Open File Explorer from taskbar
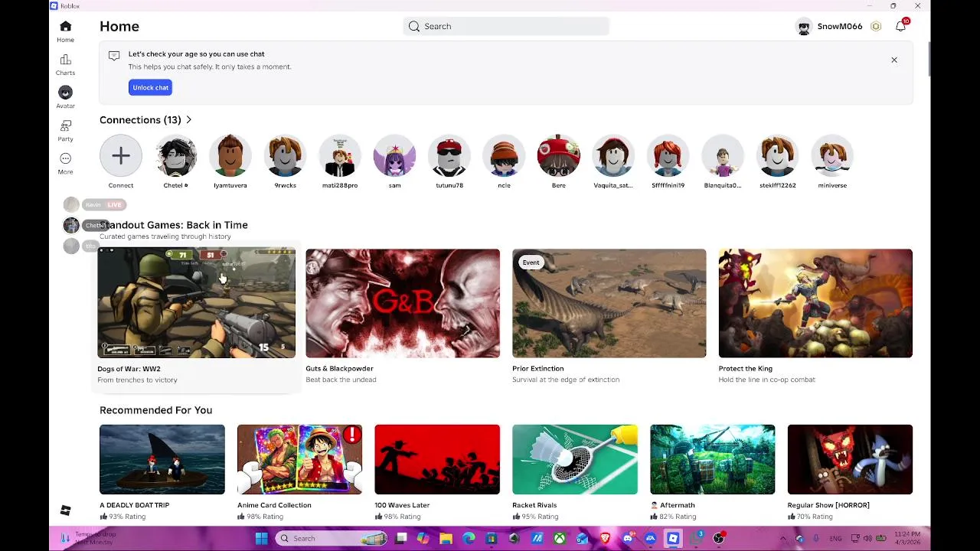 click(x=446, y=538)
